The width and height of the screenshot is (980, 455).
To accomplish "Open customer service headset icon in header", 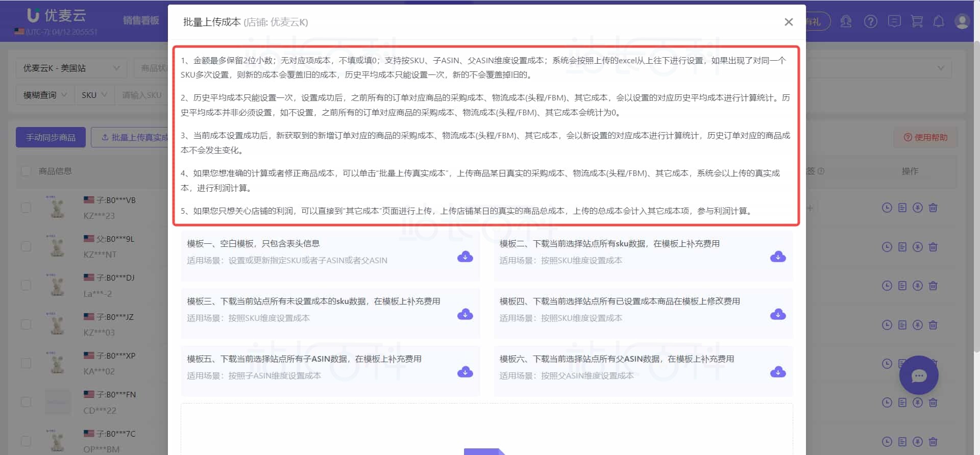I will pyautogui.click(x=846, y=21).
